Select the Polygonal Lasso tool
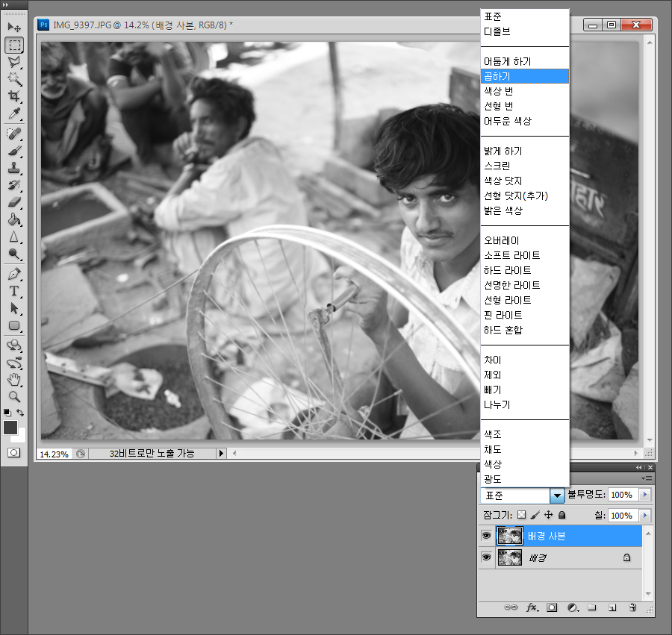The image size is (672, 635). (x=14, y=62)
